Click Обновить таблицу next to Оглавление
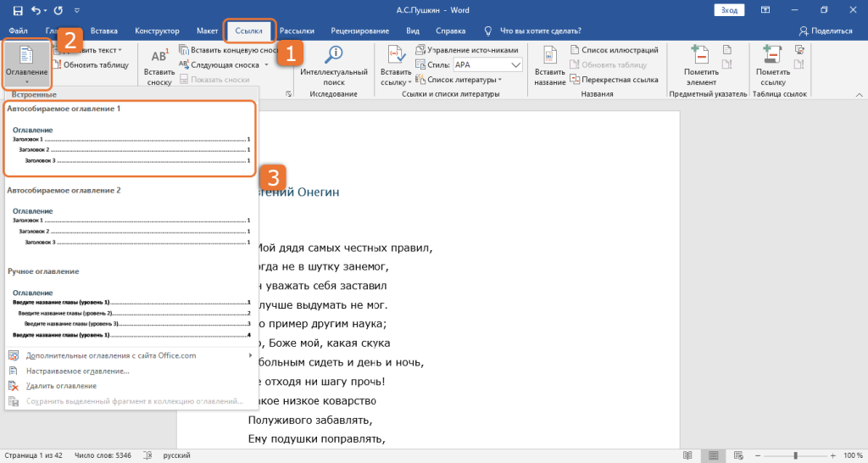Image resolution: width=868 pixels, height=463 pixels. (92, 64)
